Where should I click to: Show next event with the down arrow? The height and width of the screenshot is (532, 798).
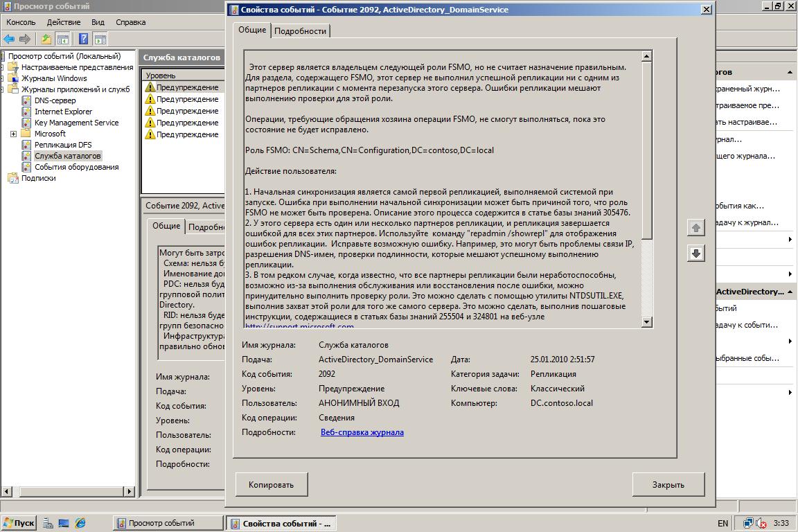coord(695,254)
